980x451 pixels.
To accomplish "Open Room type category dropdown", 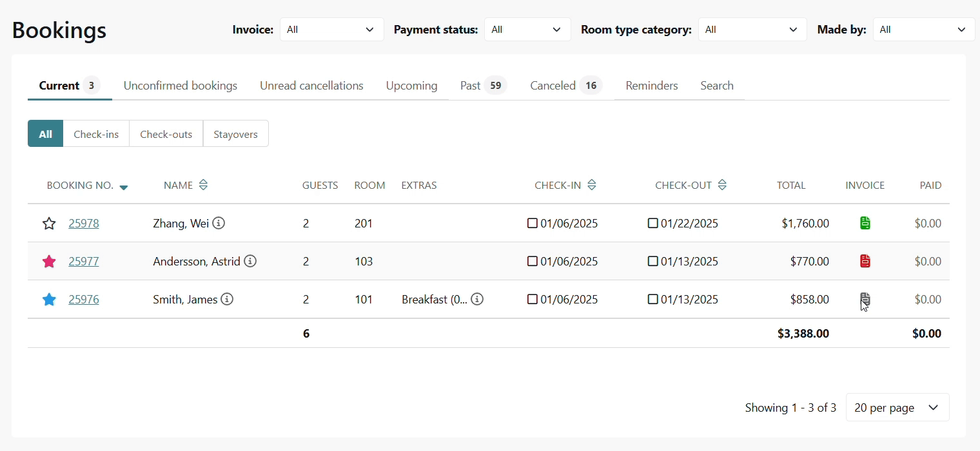I will [752, 30].
